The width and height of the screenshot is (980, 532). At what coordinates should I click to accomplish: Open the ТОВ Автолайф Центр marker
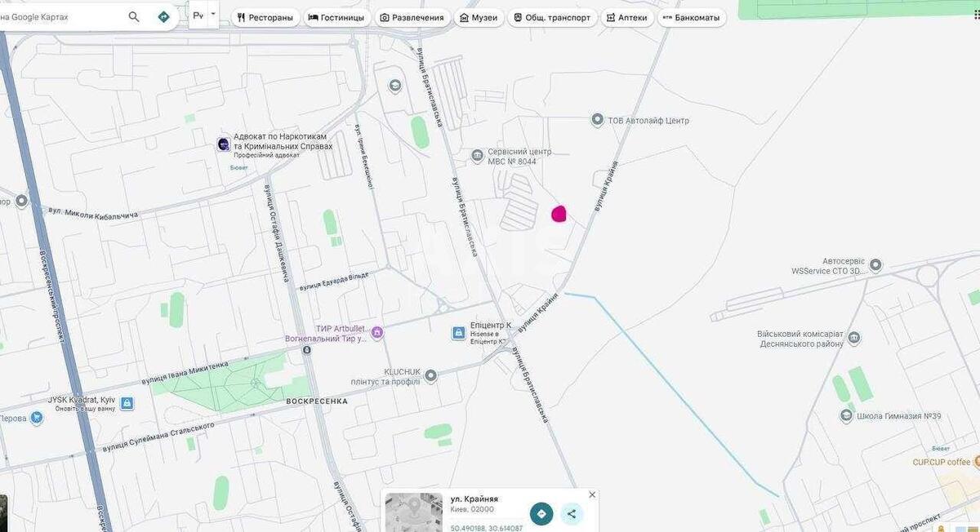pyautogui.click(x=597, y=119)
